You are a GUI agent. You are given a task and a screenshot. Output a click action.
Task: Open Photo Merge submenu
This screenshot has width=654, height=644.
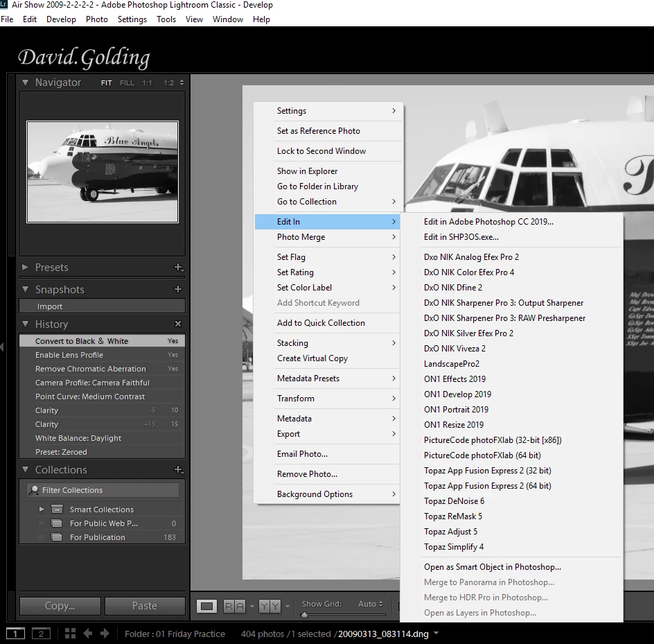[328, 236]
